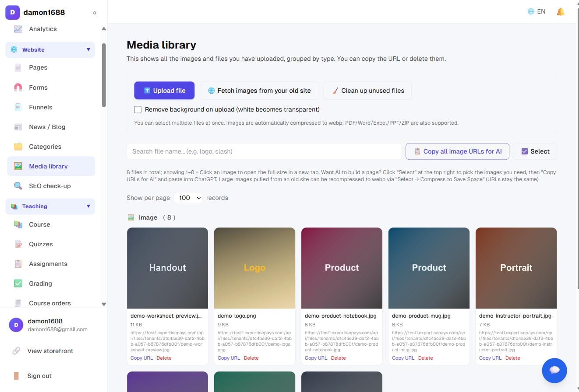579x392 pixels.
Task: Click damon1688@gmail.com email text
Action: pos(57,329)
